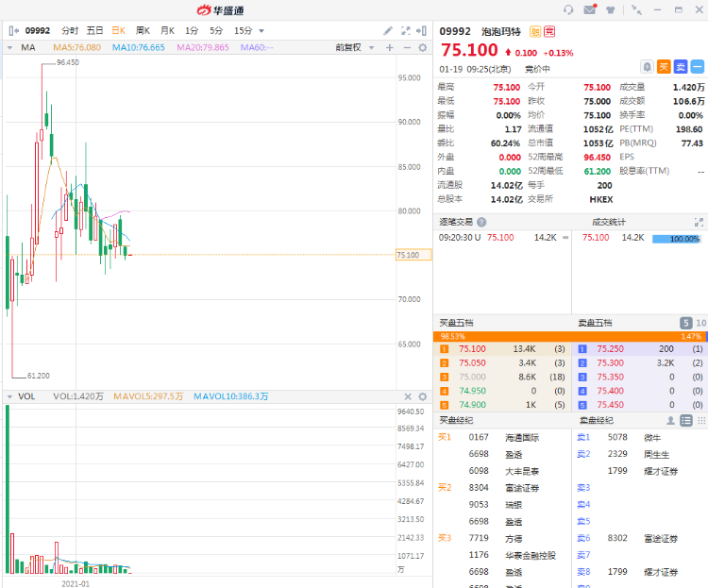Select the pencil drawing tool
The width and height of the screenshot is (708, 588).
388,30
